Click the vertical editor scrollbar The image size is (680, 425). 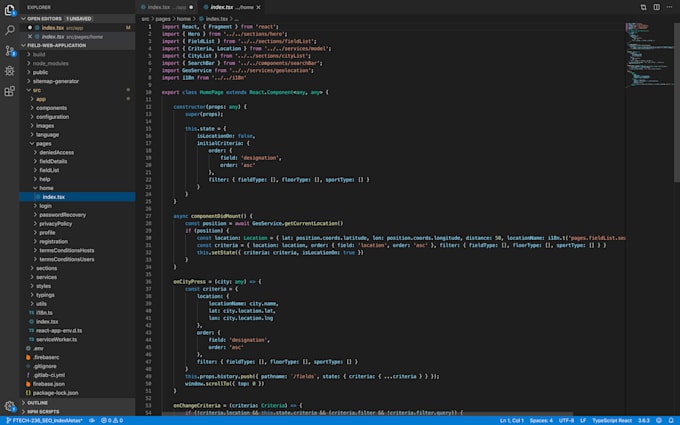coord(677,102)
